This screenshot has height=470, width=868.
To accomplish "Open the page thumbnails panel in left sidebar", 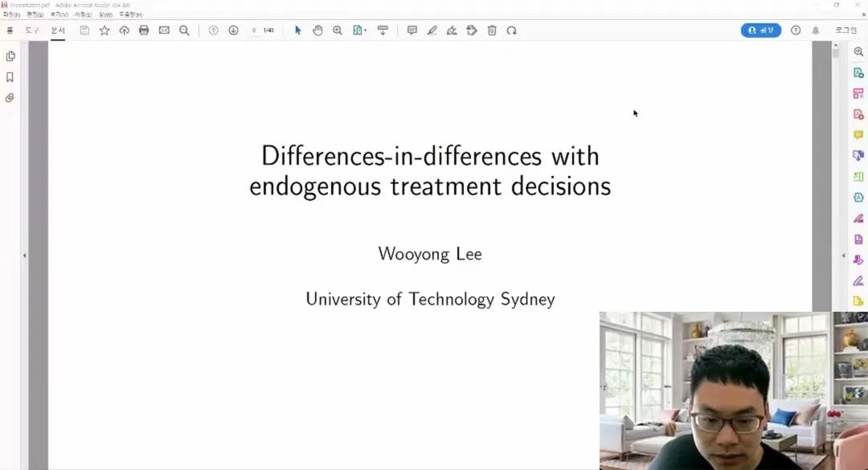I will click(10, 56).
